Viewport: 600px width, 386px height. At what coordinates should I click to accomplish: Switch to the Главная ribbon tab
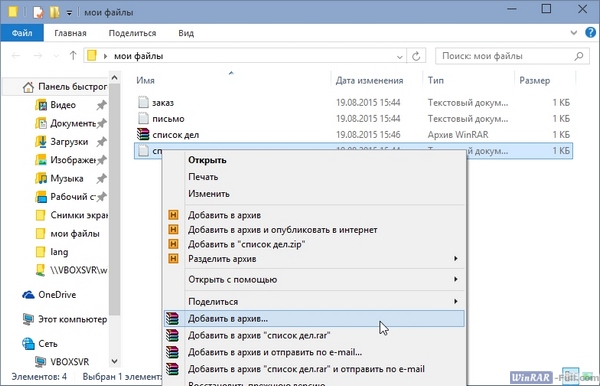(x=70, y=33)
